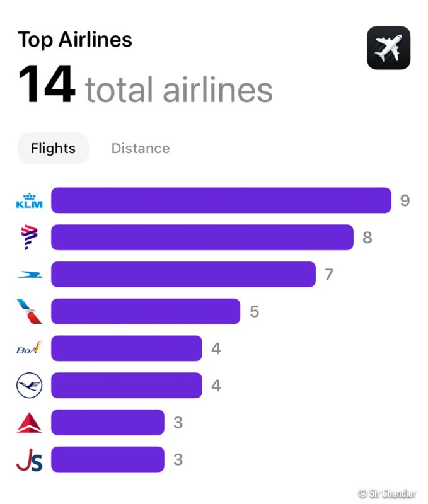Click the Delta bar with 3 flights
The height and width of the screenshot is (504, 428).
107,423
